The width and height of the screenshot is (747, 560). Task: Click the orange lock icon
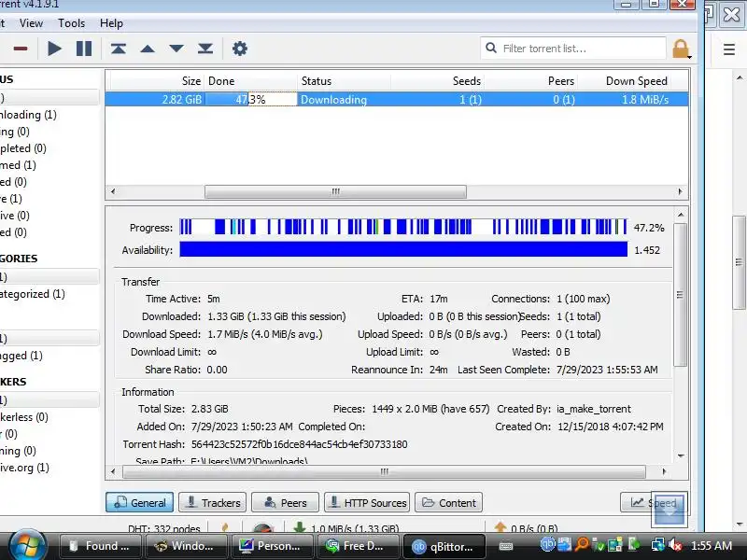coord(681,49)
